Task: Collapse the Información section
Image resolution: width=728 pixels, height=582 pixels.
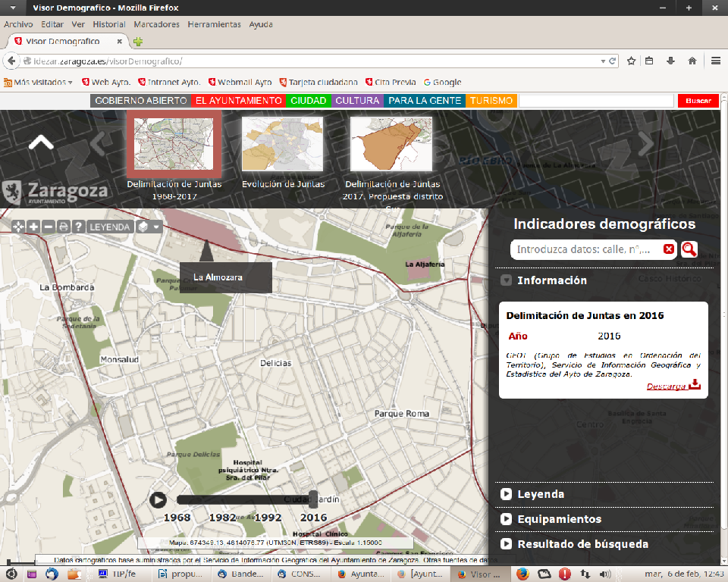Action: pos(506,280)
